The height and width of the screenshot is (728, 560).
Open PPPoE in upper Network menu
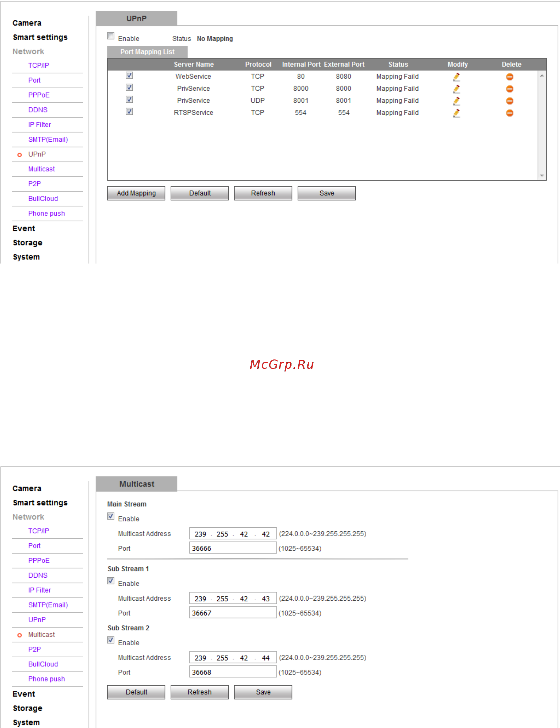pos(39,95)
